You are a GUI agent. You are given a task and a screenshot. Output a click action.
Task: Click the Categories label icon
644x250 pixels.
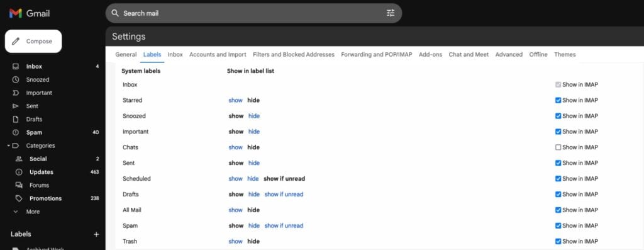16,145
